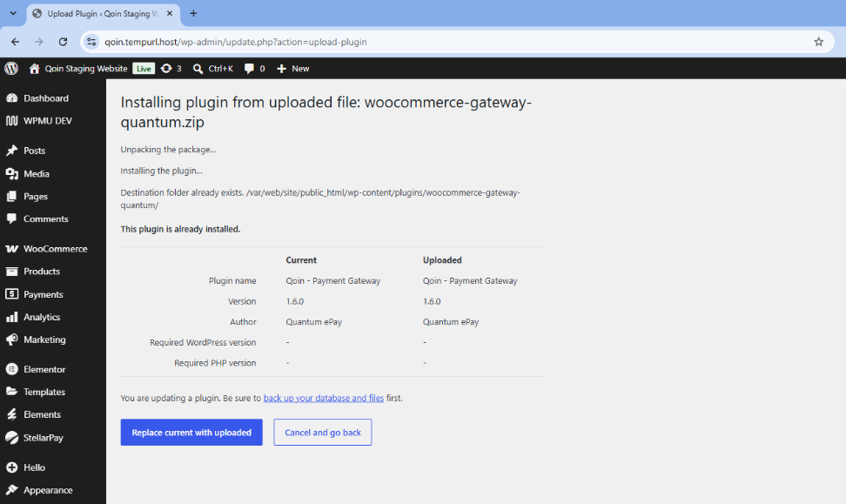Click the WooCommerce logo icon

coord(12,249)
